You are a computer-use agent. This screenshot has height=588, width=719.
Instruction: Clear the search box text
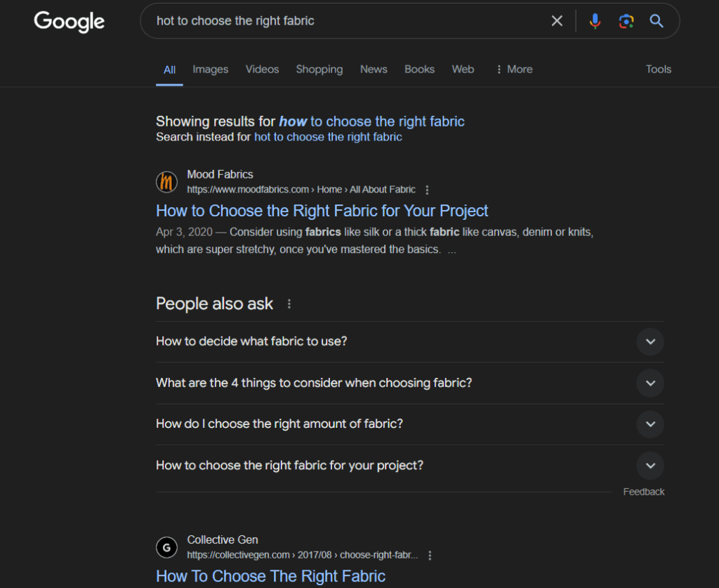(557, 21)
